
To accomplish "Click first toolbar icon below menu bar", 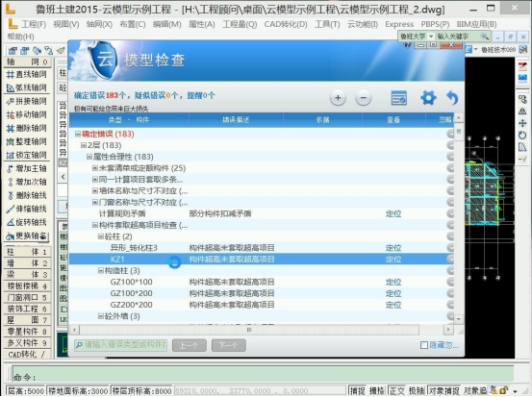I will click(x=13, y=51).
